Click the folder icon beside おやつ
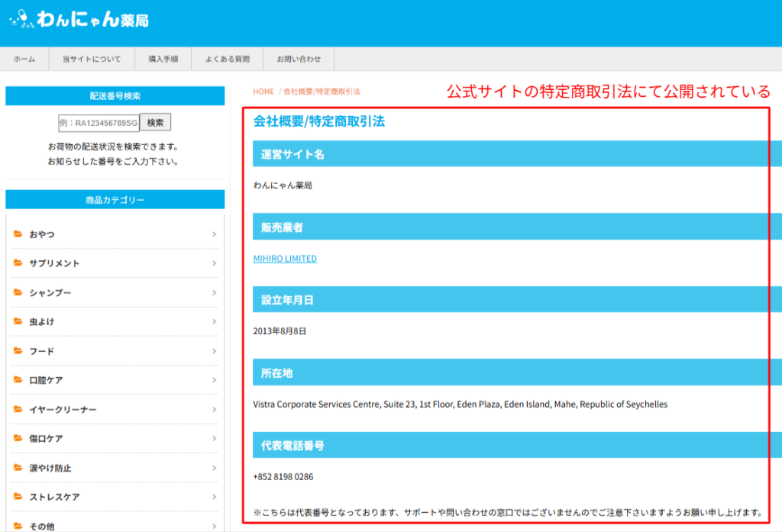 tap(18, 234)
